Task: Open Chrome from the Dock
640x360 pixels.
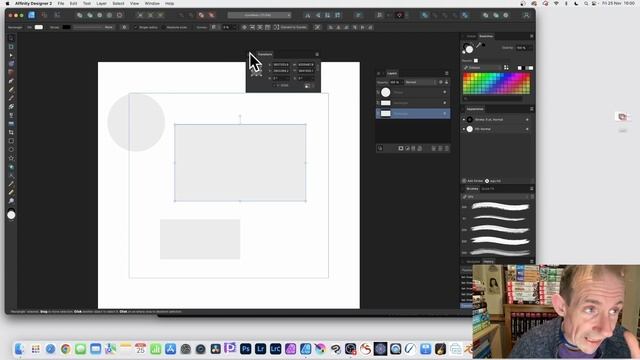Action: 65,349
